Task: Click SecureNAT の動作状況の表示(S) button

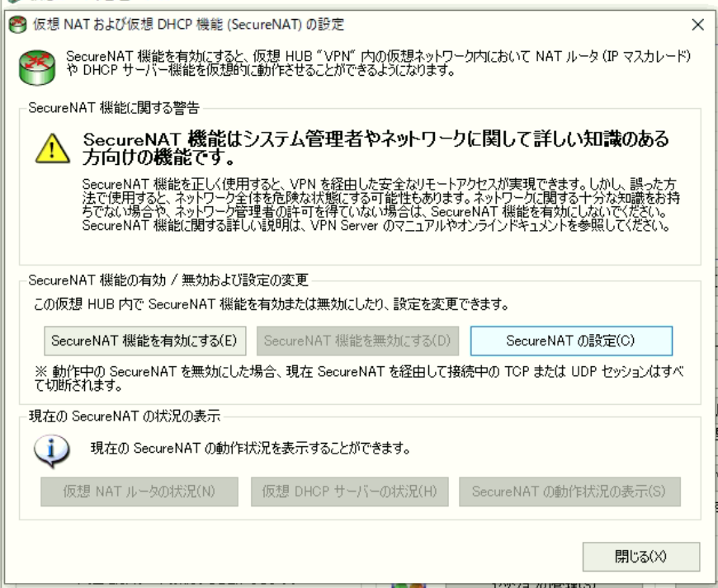Action: pos(569,492)
